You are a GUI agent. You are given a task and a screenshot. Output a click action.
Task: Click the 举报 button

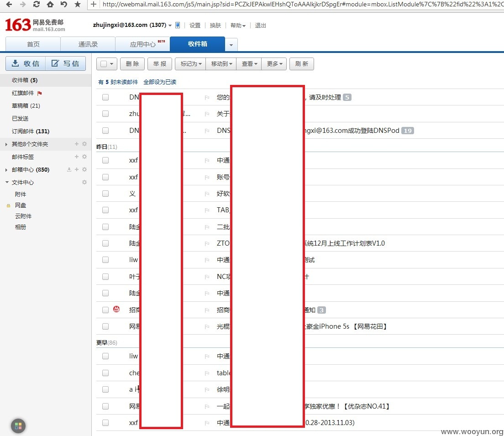[x=160, y=64]
